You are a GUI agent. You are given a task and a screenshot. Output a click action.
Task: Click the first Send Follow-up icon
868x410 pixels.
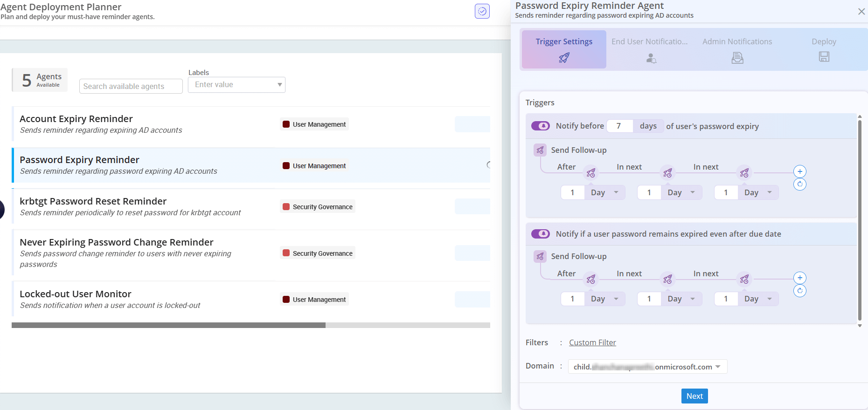[x=540, y=150]
